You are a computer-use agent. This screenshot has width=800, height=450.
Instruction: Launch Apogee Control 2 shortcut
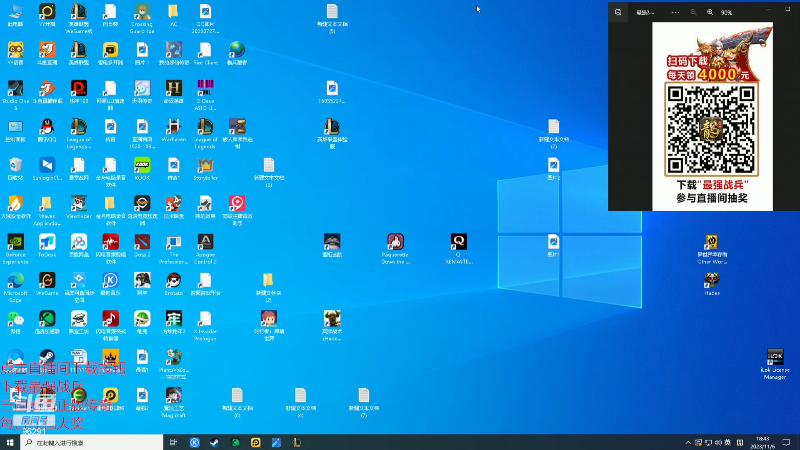tap(205, 249)
